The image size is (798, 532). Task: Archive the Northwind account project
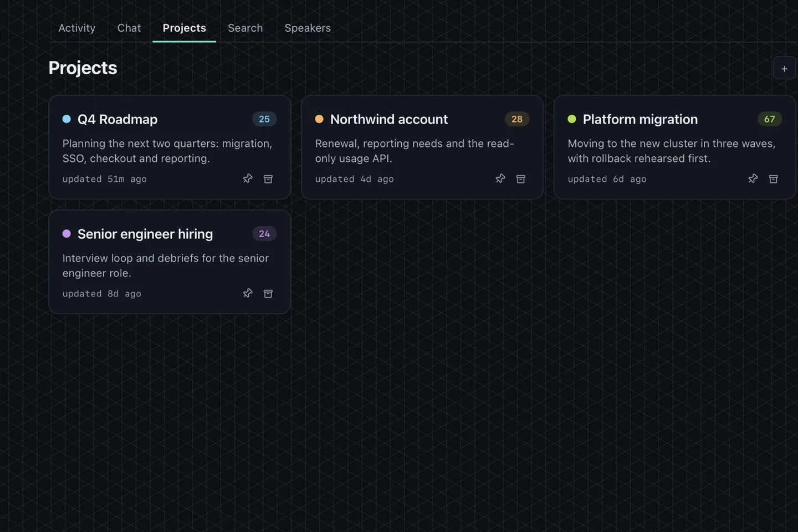[x=521, y=178]
